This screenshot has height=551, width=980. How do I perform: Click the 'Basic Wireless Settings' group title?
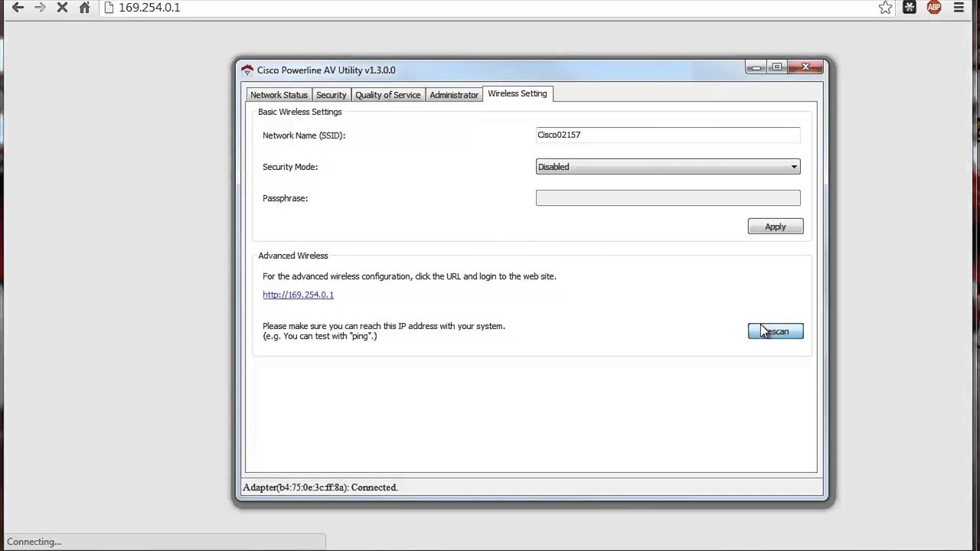pos(299,112)
